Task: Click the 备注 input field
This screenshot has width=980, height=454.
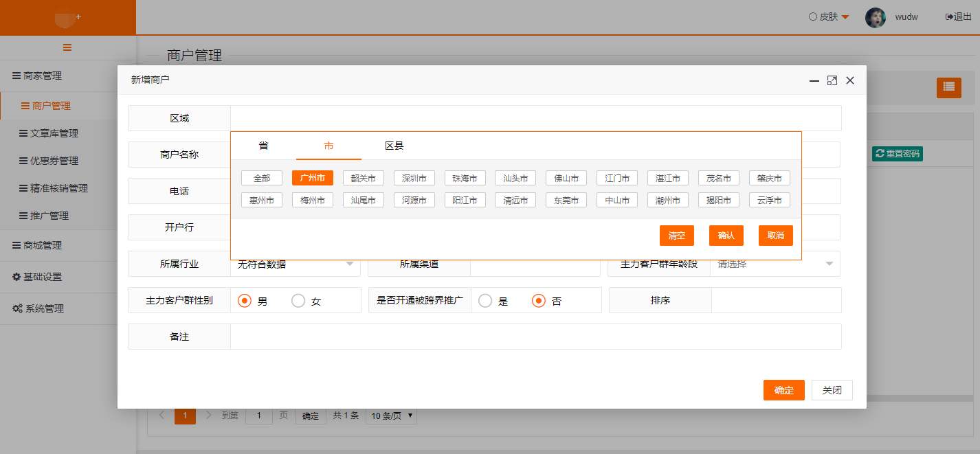Action: 535,337
